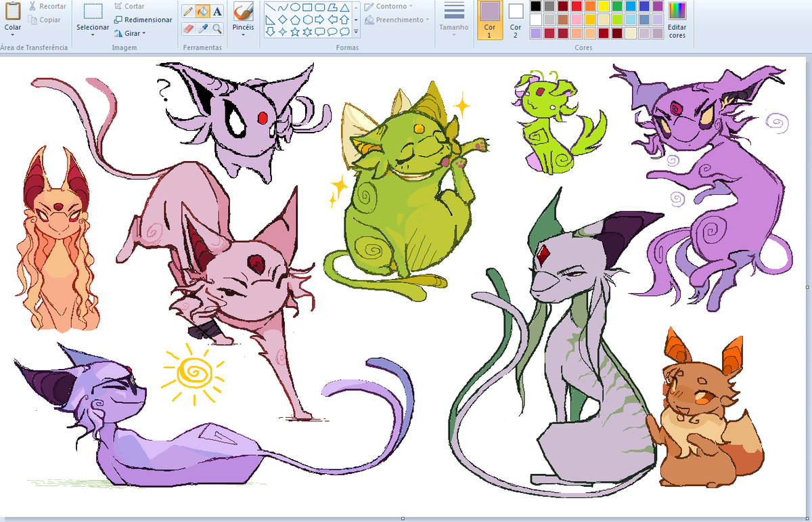Expand the Pincéis brushes dropdown arrow
Image resolution: width=812 pixels, height=522 pixels.
(x=243, y=35)
